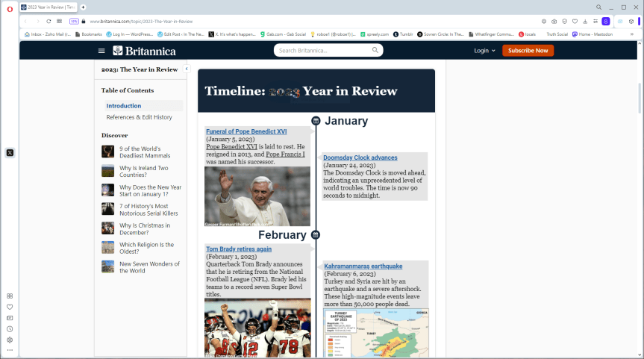Click the page vertical scrollbar thumb
The width and height of the screenshot is (644, 359).
point(640,98)
